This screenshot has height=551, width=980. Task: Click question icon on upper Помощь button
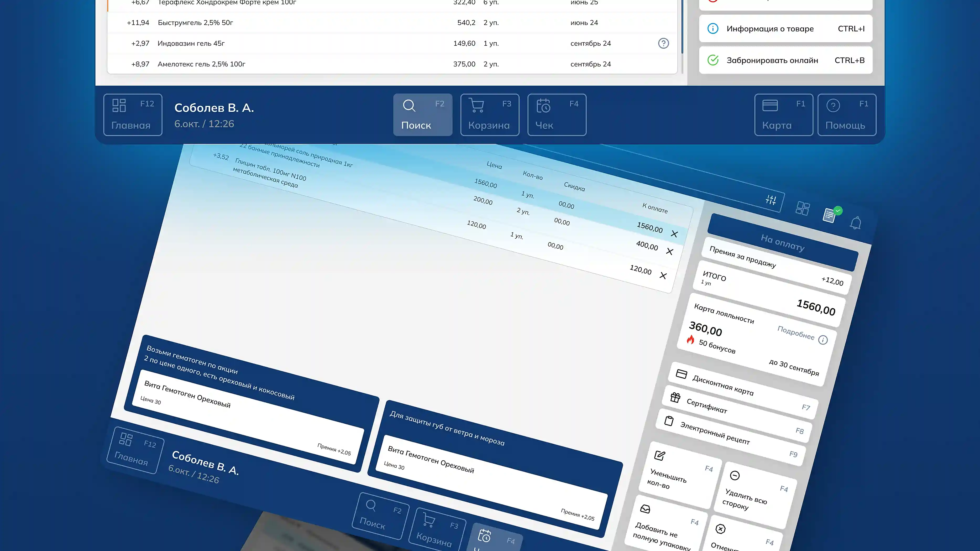[833, 105]
